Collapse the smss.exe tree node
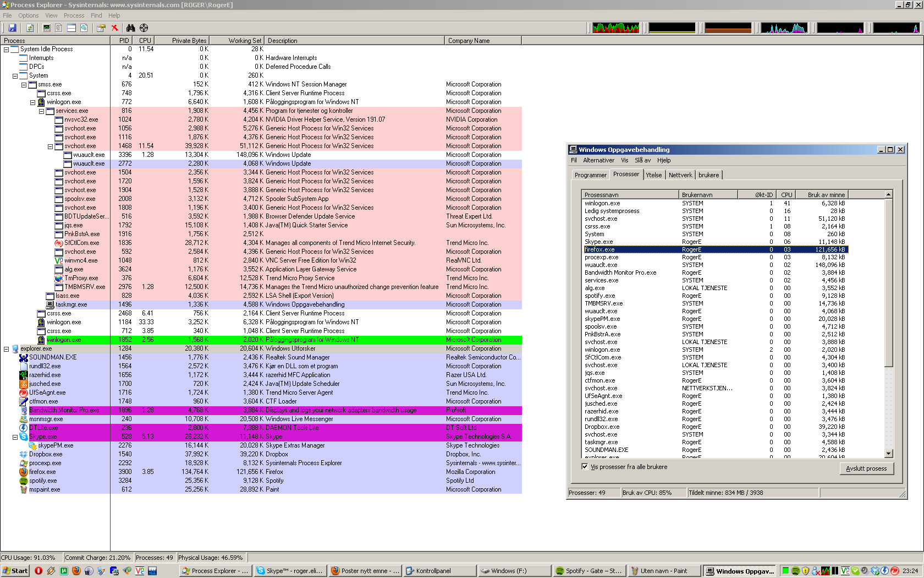Viewport: 924px width, 578px height. (24, 85)
